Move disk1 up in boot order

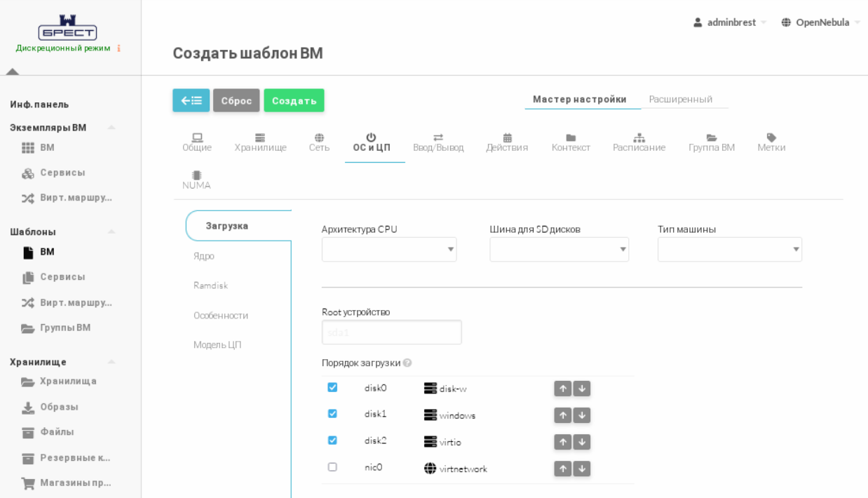[x=563, y=415]
